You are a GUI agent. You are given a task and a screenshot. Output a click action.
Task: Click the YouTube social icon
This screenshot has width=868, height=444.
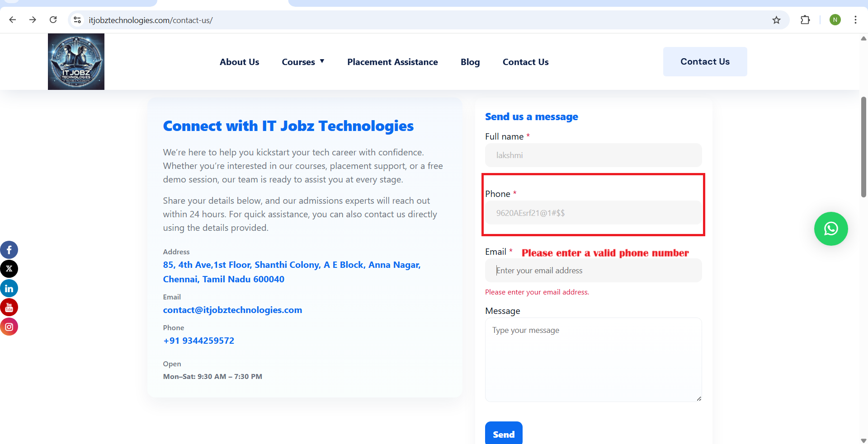click(x=9, y=308)
